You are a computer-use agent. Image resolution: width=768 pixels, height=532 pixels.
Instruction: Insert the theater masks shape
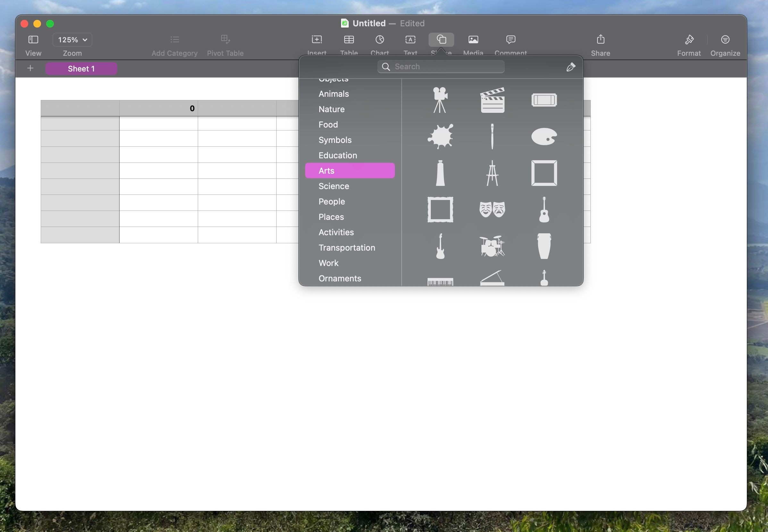[492, 209]
